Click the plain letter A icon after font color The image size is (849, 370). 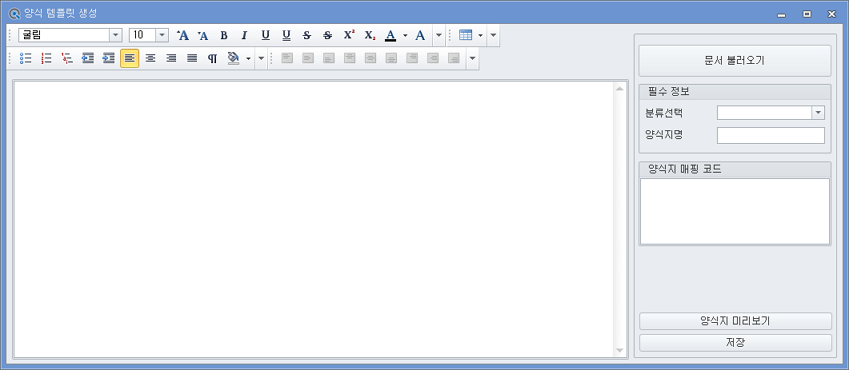tap(420, 35)
